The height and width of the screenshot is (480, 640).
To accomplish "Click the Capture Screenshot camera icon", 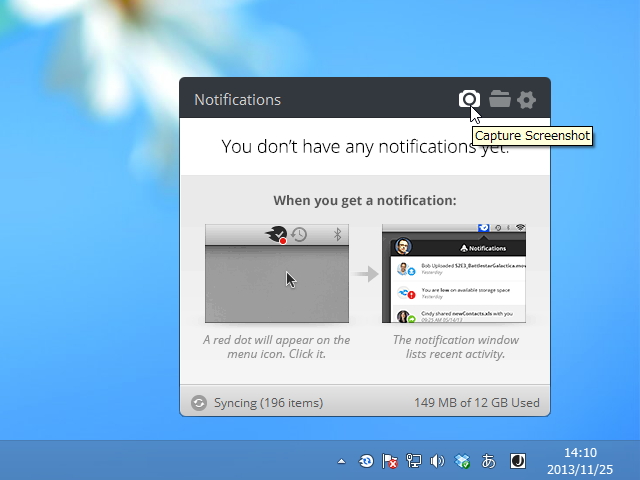I will (x=469, y=99).
